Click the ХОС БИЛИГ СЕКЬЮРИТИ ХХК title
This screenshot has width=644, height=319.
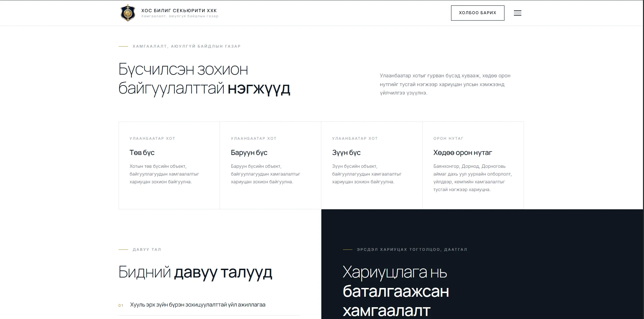tap(179, 10)
